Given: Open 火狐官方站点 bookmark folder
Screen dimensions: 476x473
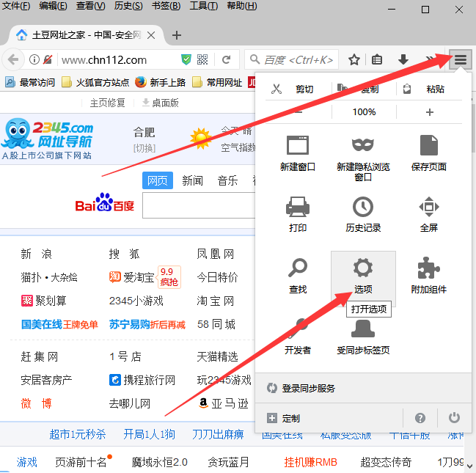Looking at the screenshot, I should coord(95,82).
